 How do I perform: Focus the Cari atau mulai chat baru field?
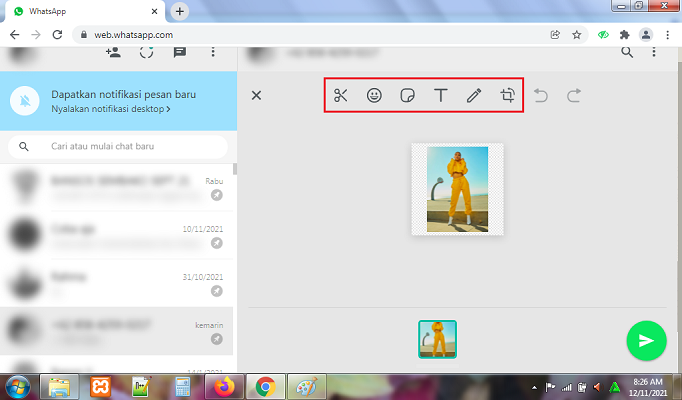(118, 147)
